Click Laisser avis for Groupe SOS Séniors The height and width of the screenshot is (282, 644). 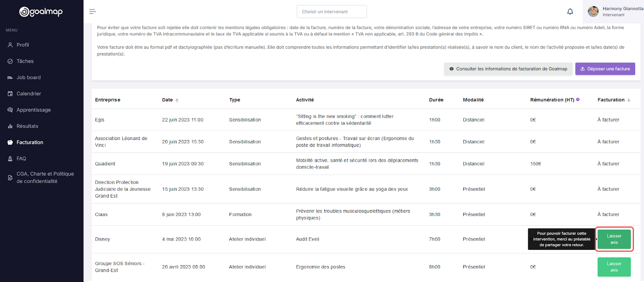pyautogui.click(x=614, y=267)
